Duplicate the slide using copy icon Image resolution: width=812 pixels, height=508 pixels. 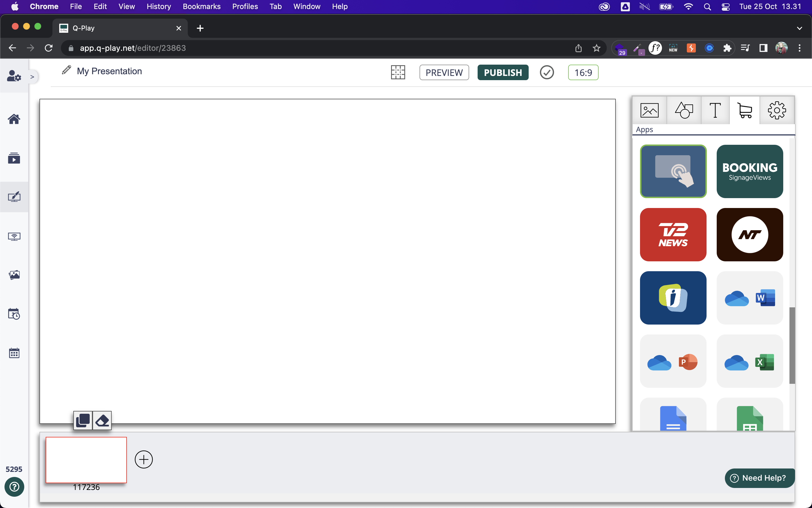click(83, 420)
